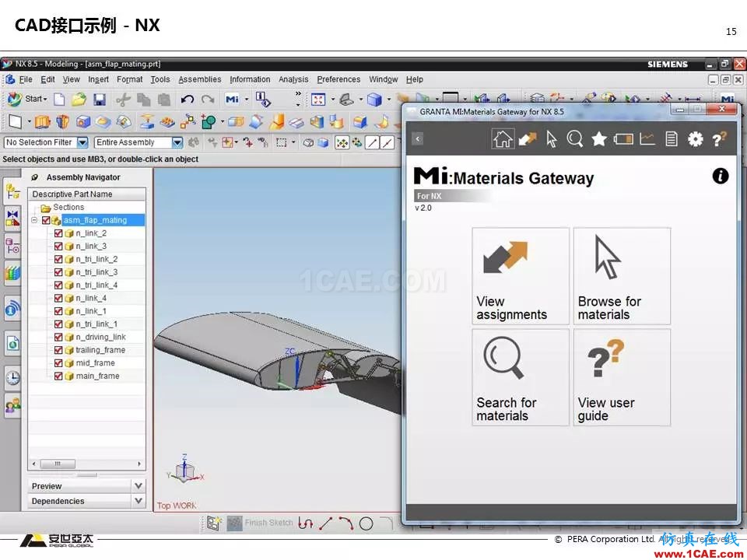Click the Redo arrow icon

pyautogui.click(x=208, y=99)
